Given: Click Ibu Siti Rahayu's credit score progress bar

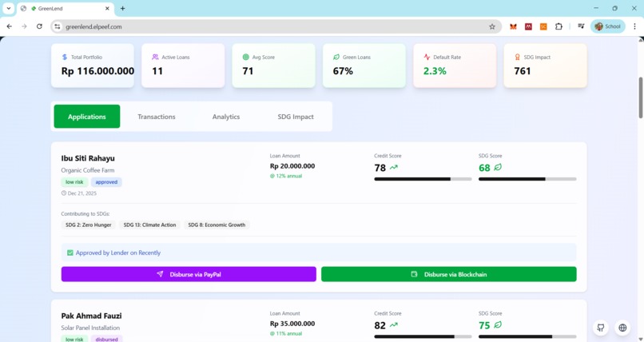Looking at the screenshot, I should (x=423, y=179).
